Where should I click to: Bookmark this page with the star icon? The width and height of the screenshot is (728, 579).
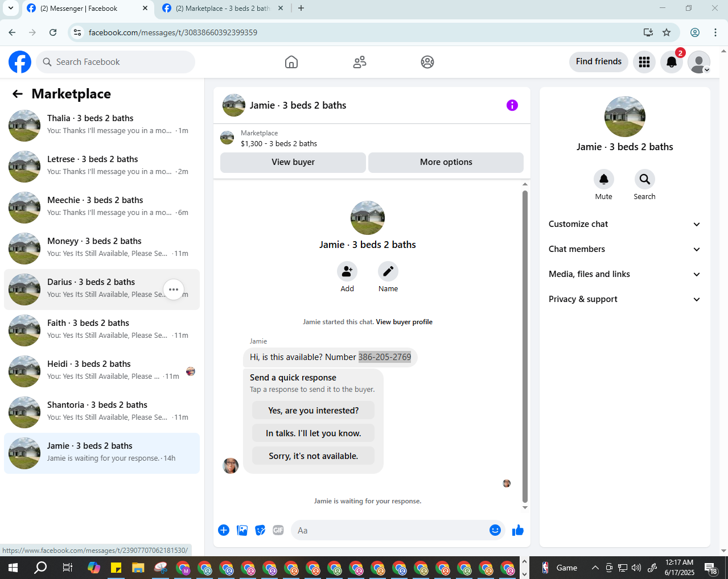(x=667, y=32)
